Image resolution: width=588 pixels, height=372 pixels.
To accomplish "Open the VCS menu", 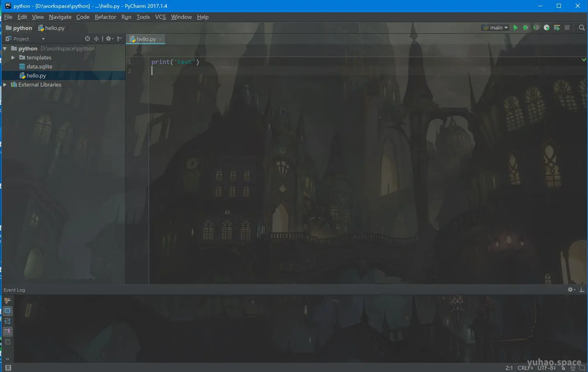I will click(x=160, y=17).
